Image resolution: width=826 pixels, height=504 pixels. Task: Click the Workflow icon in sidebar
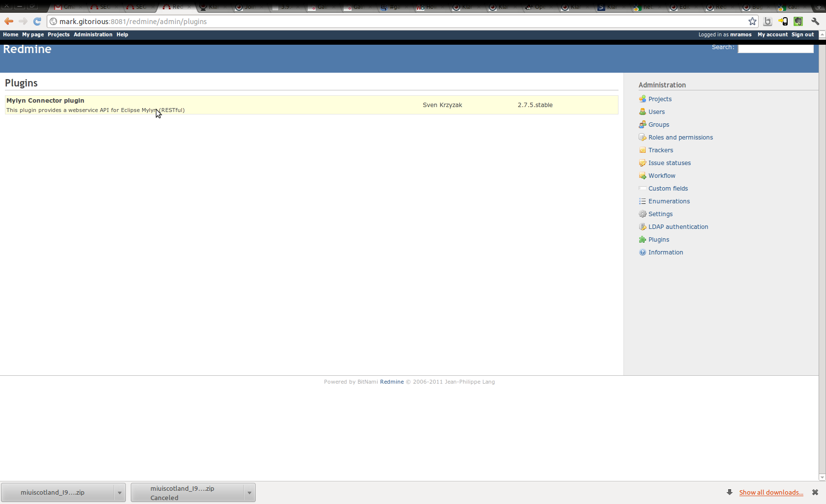tap(642, 175)
